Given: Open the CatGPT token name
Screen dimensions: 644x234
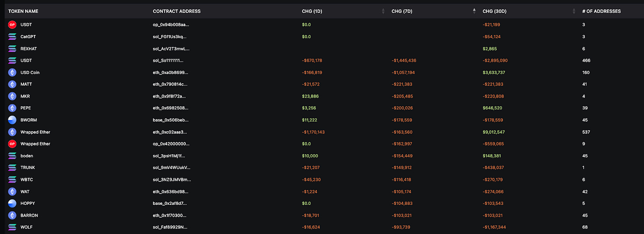Looking at the screenshot, I should pos(28,37).
